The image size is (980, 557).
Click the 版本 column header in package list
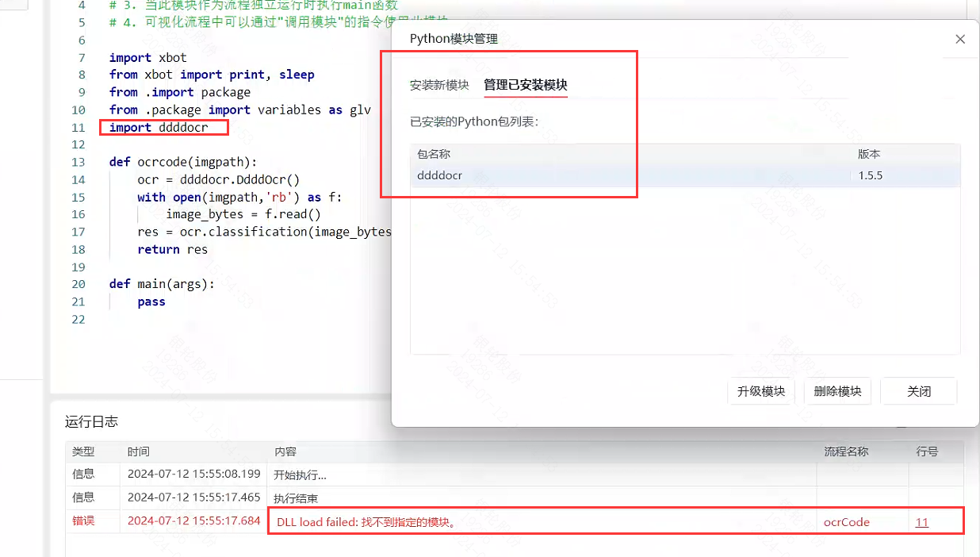pos(869,154)
